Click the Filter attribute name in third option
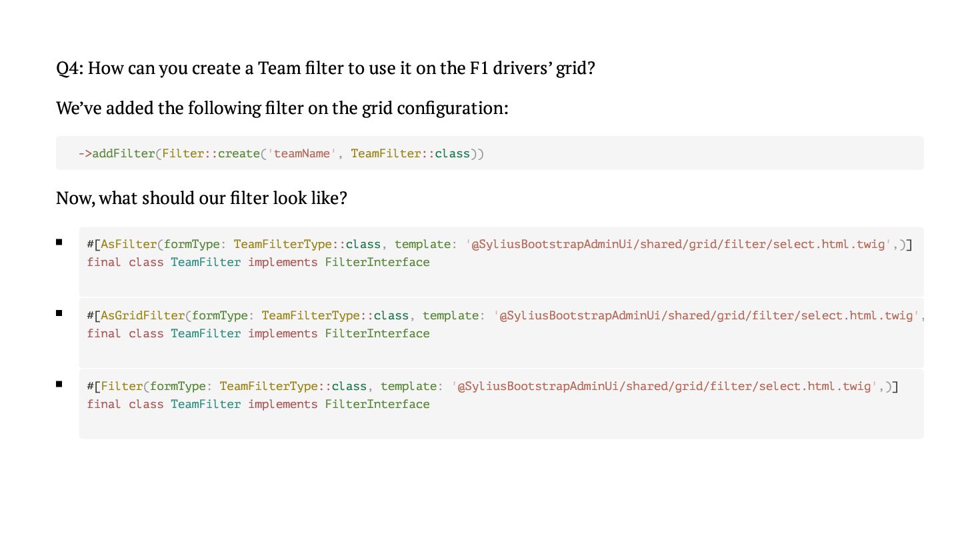This screenshot has width=980, height=552. (x=122, y=386)
